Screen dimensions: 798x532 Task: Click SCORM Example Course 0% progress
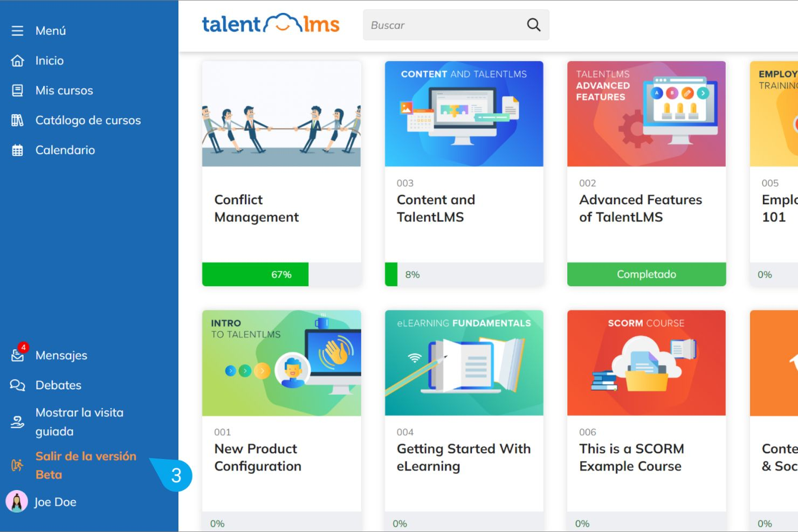646,522
